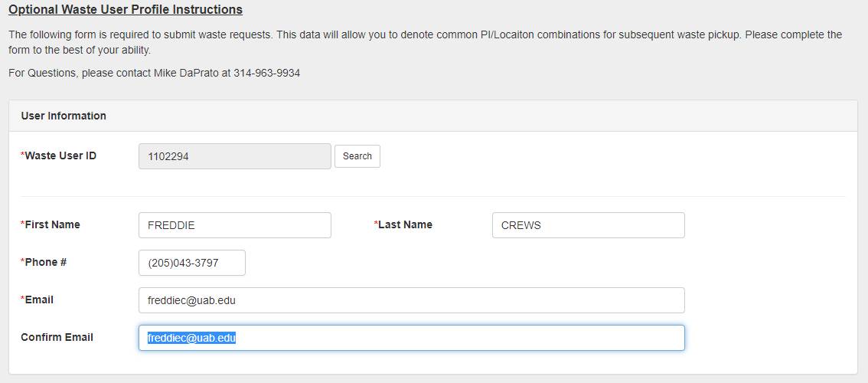This screenshot has width=868, height=383.
Task: Click the red asterisk beside Last Name
Action: tap(376, 224)
